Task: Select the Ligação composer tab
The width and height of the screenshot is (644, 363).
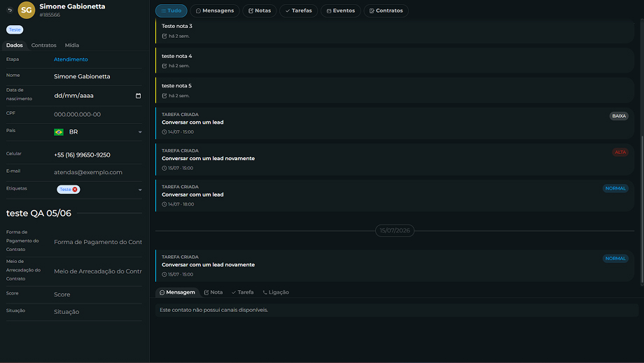Action: click(x=276, y=292)
